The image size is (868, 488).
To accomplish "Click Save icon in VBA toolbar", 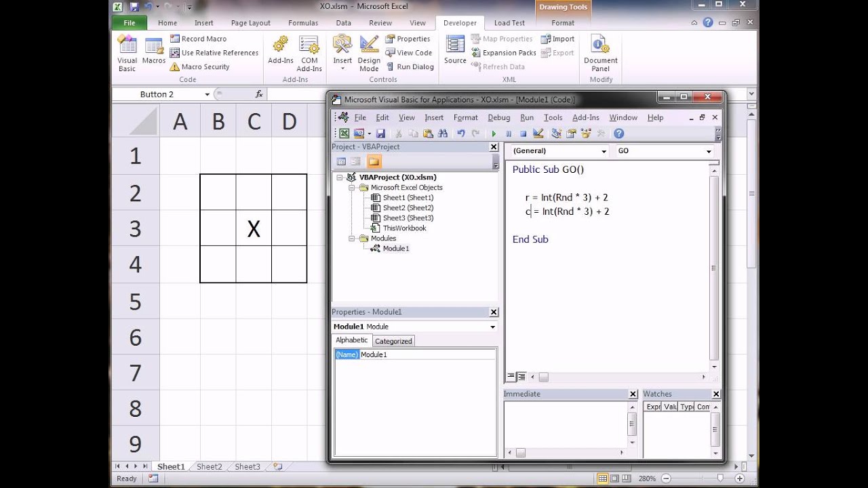I will pos(380,134).
